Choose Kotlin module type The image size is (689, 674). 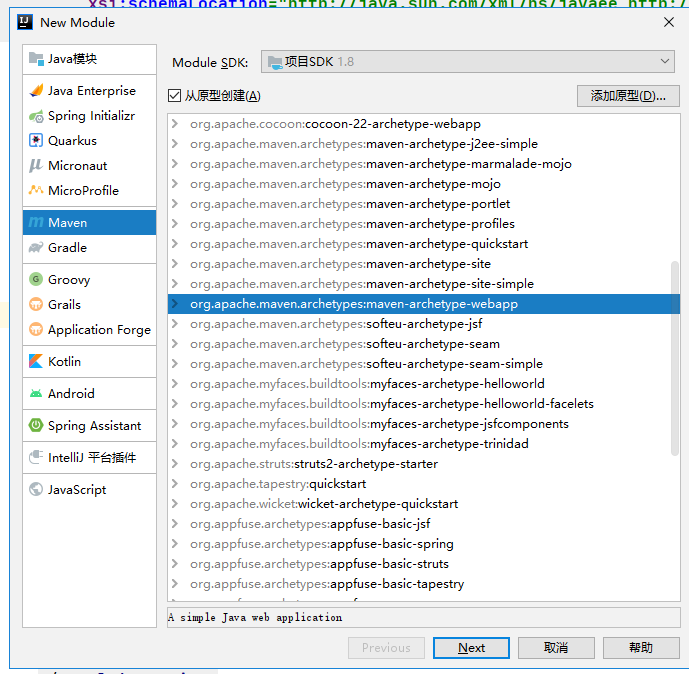[x=90, y=361]
